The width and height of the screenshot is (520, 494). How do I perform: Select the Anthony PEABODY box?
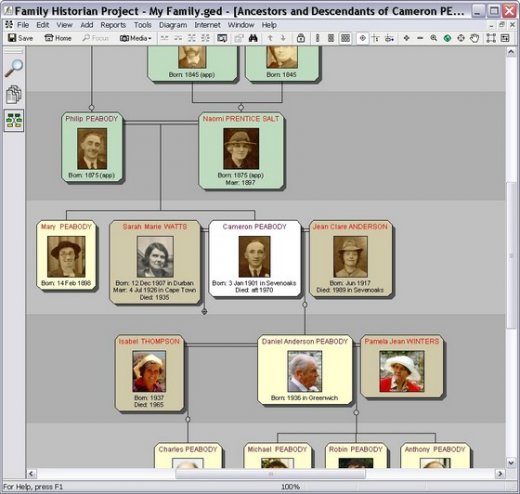coord(435,455)
